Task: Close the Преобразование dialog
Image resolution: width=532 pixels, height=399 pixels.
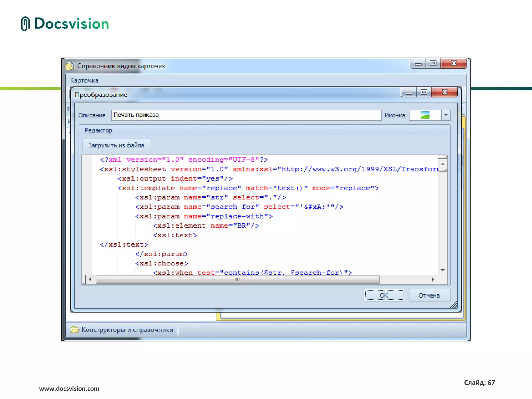Action: click(x=444, y=92)
